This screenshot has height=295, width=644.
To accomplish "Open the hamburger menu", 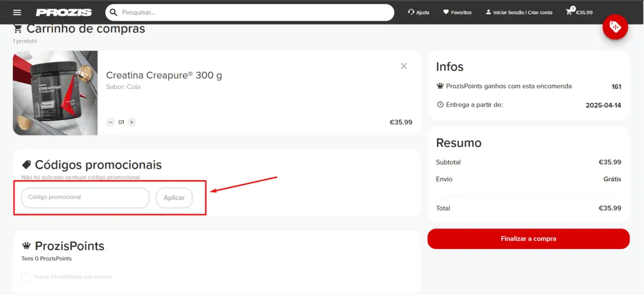I will tap(17, 12).
